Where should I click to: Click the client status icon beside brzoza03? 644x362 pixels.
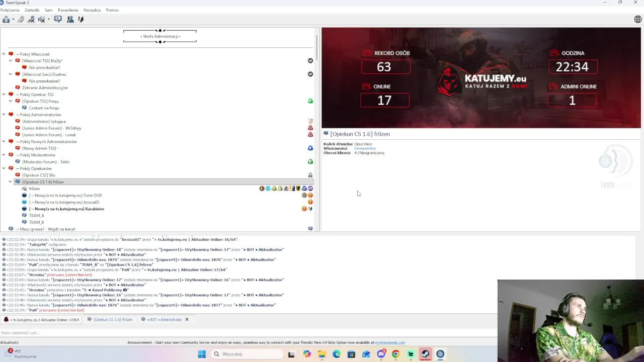click(24, 202)
